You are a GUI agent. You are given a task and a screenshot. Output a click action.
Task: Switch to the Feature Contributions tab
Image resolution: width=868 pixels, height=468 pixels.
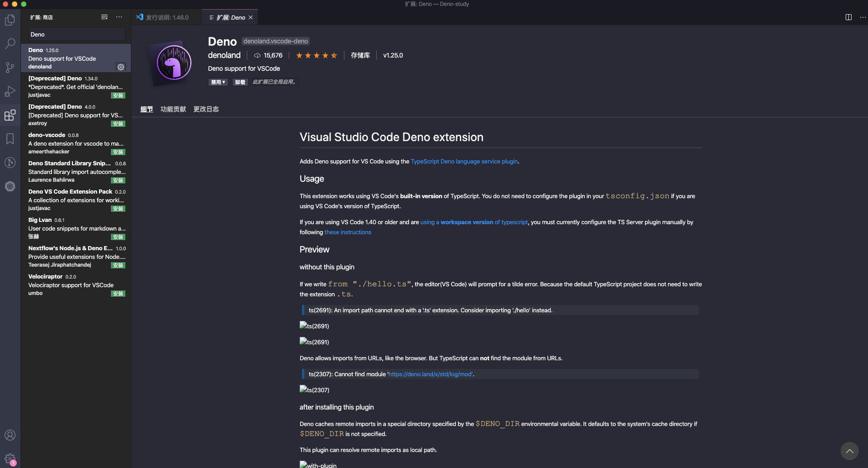[173, 109]
